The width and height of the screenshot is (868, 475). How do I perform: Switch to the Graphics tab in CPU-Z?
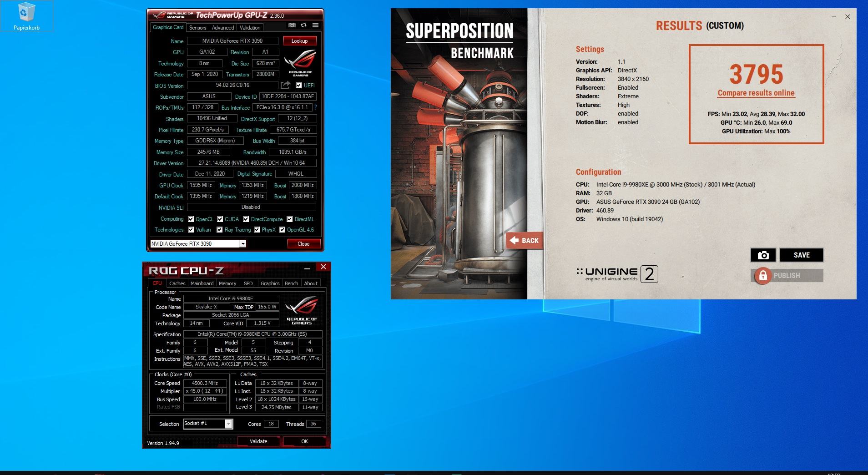click(270, 283)
